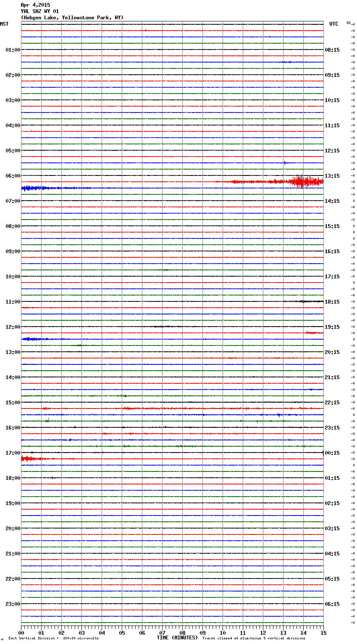The width and height of the screenshot is (357, 644).
Task: Click the "06:15" UTC time label
Action: [x=332, y=604]
